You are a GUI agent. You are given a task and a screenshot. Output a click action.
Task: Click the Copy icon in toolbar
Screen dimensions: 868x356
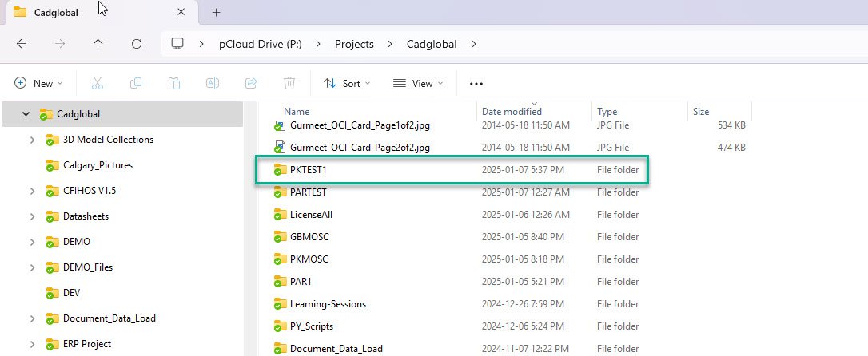point(136,83)
